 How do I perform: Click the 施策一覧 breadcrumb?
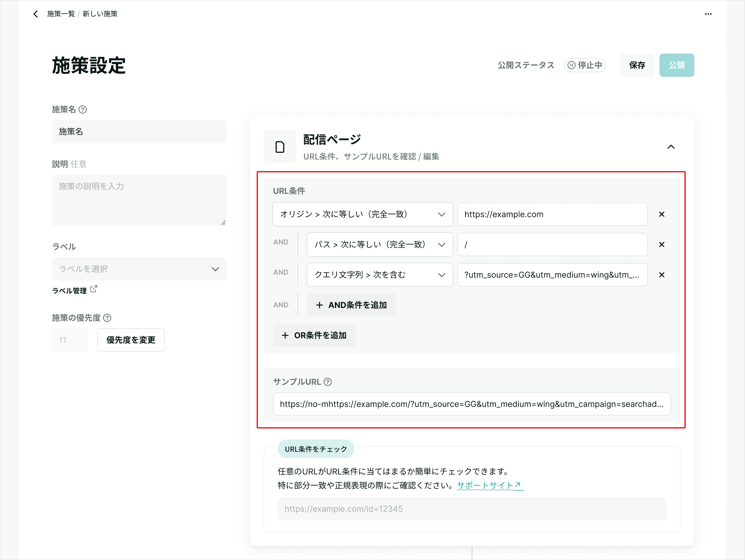tap(61, 14)
